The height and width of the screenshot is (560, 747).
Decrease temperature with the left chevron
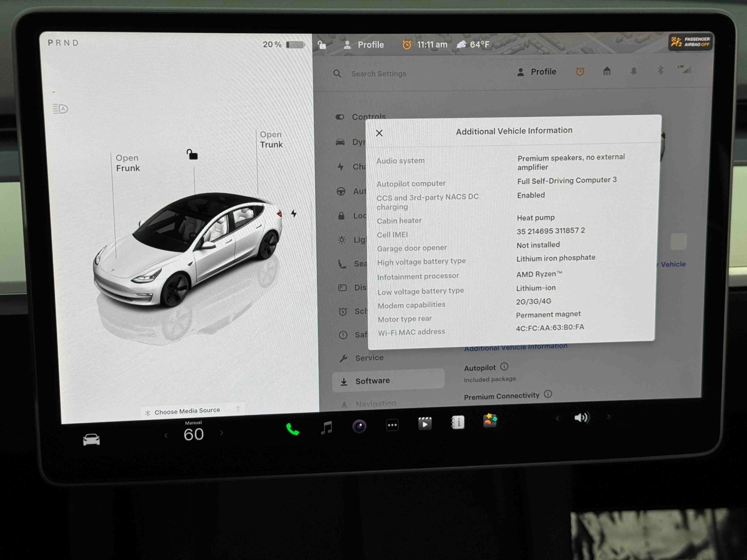point(166,435)
